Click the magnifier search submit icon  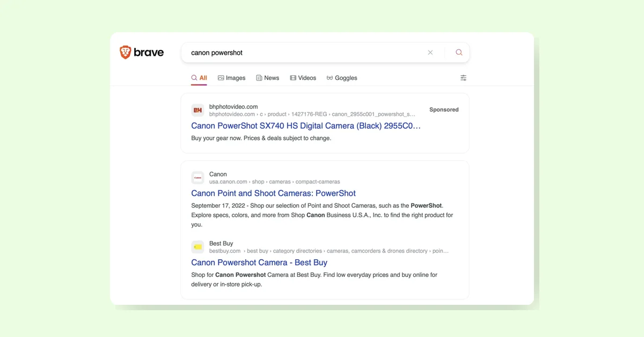point(459,53)
